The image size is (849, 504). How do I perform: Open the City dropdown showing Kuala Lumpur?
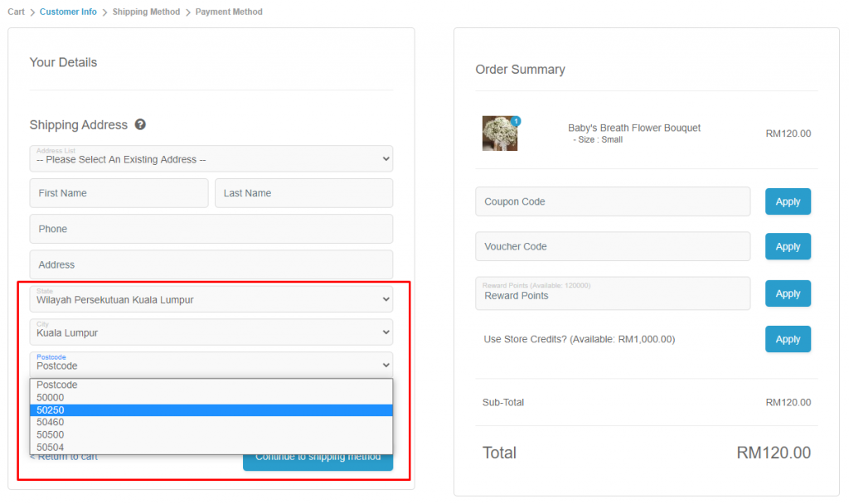210,331
